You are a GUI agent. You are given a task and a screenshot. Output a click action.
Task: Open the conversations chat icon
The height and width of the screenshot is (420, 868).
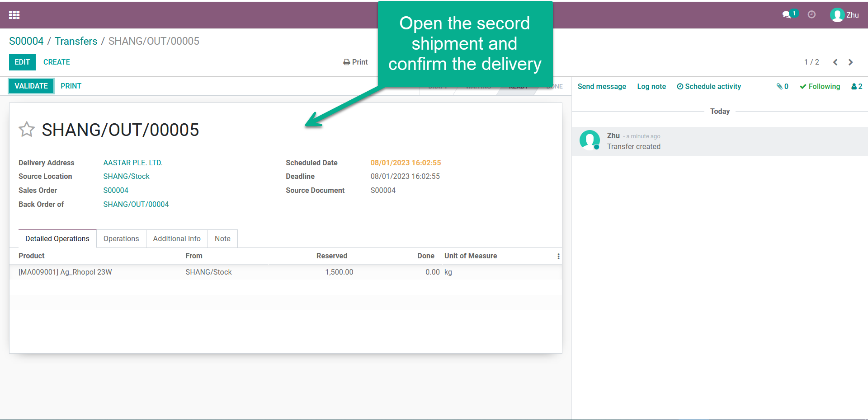pos(787,15)
